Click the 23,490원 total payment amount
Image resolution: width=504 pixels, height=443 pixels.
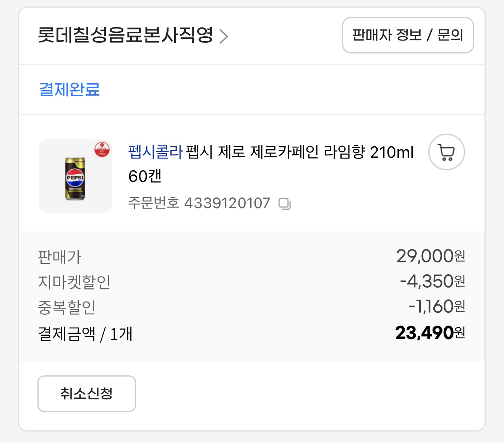430,333
